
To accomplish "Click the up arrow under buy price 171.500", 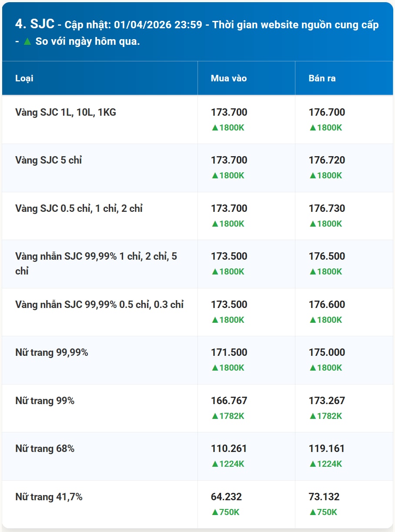I will coord(214,368).
